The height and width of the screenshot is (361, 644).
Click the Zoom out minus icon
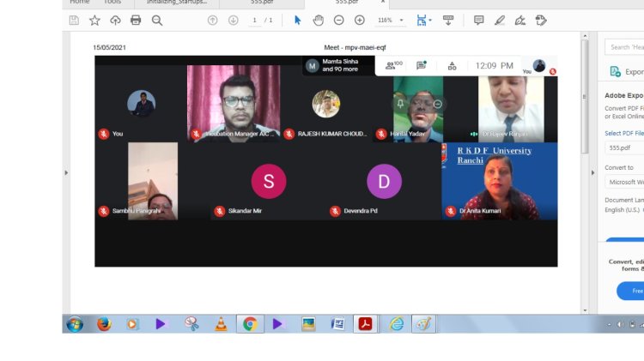click(339, 20)
